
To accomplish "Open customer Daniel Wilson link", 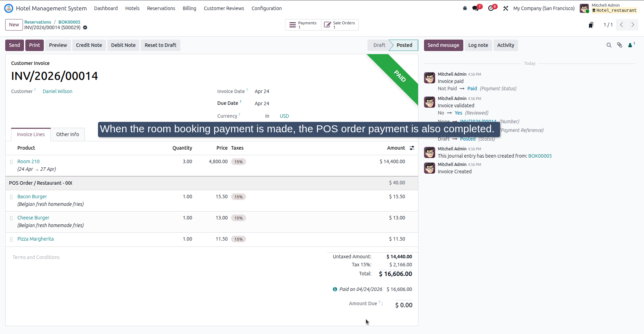I will (57, 91).
